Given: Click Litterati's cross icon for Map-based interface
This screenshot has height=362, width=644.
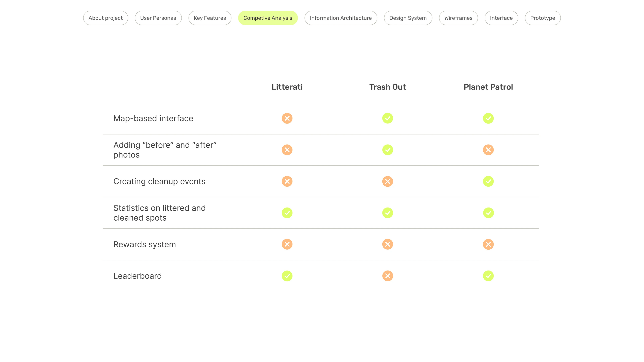Looking at the screenshot, I should (x=287, y=118).
